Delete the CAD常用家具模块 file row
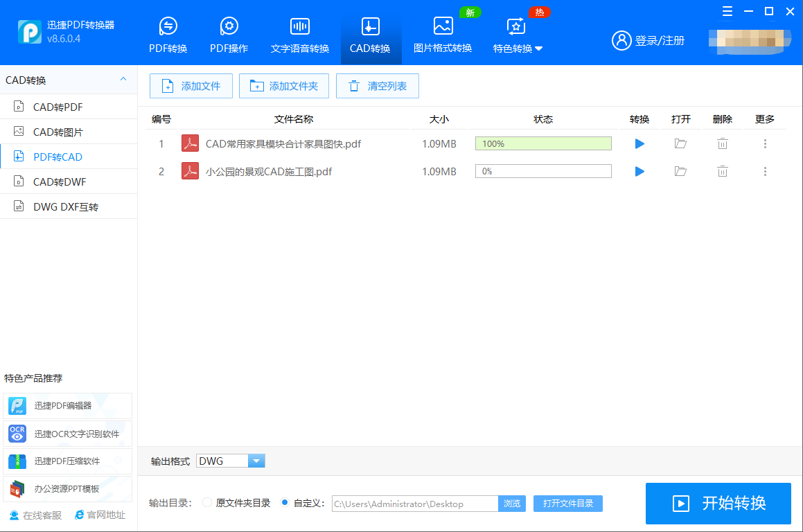 722,144
